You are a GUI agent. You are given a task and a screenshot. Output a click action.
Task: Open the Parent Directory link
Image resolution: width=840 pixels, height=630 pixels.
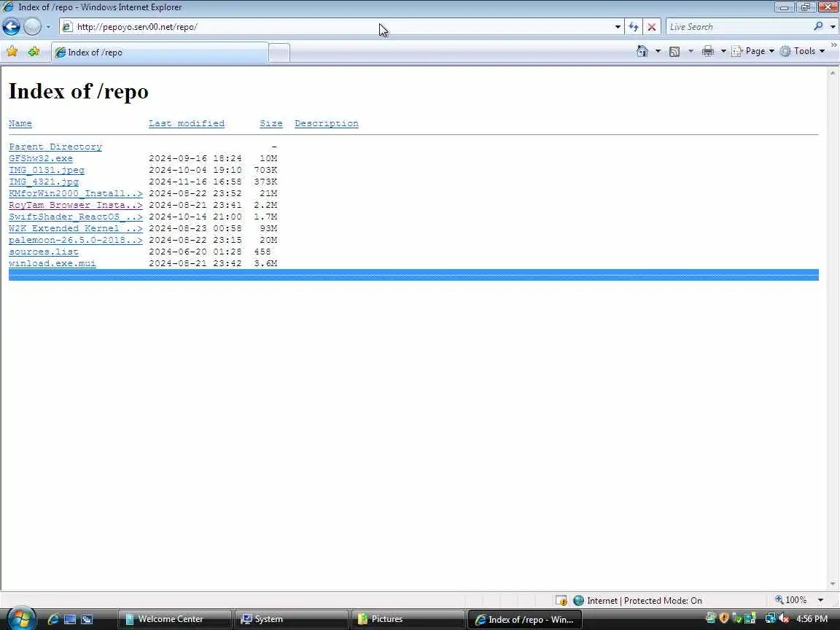click(55, 147)
